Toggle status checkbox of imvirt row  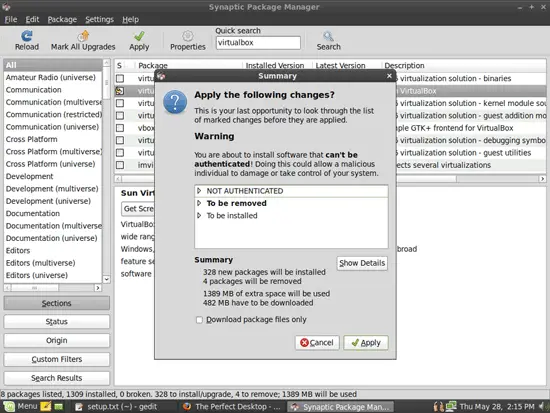click(120, 165)
